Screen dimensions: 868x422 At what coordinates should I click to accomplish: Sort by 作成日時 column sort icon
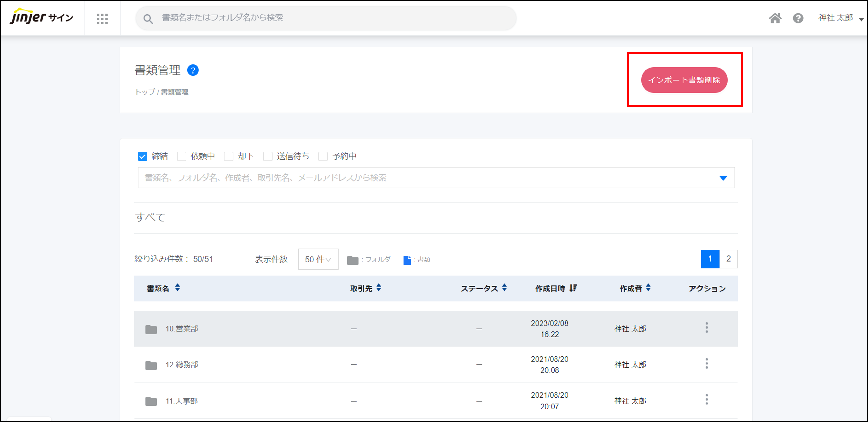click(573, 288)
